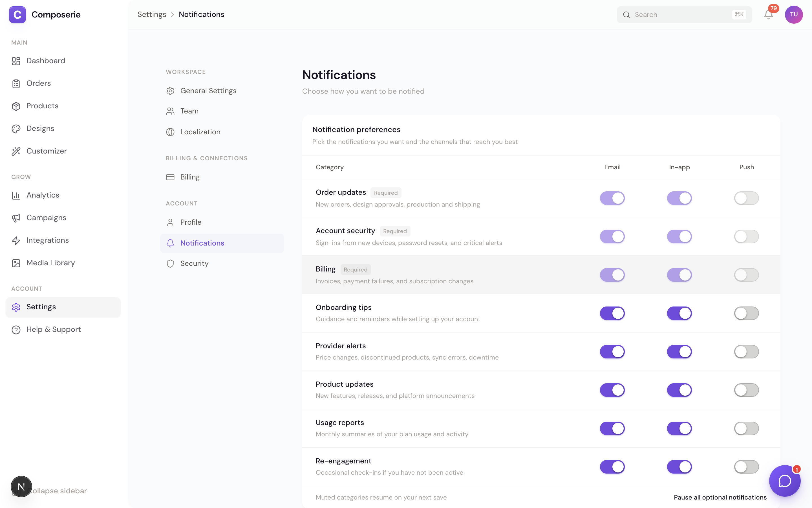The image size is (812, 508).
Task: Click the Designs palette icon
Action: pyautogui.click(x=16, y=129)
